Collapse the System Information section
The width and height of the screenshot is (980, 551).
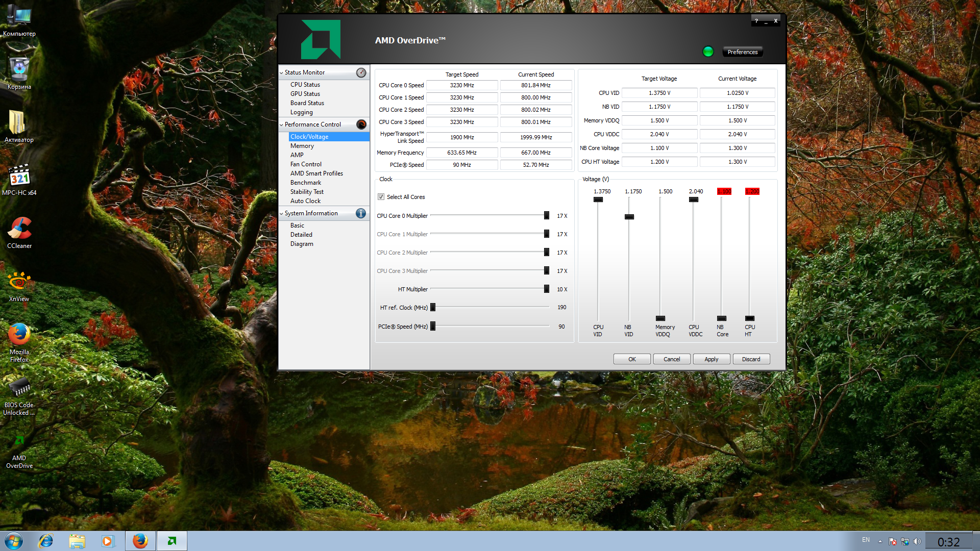pyautogui.click(x=281, y=213)
